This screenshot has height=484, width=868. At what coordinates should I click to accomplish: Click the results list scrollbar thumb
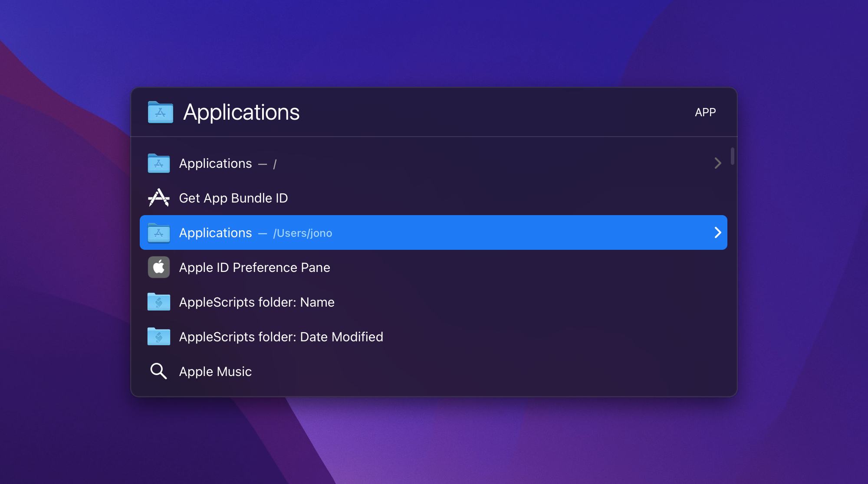coord(733,156)
